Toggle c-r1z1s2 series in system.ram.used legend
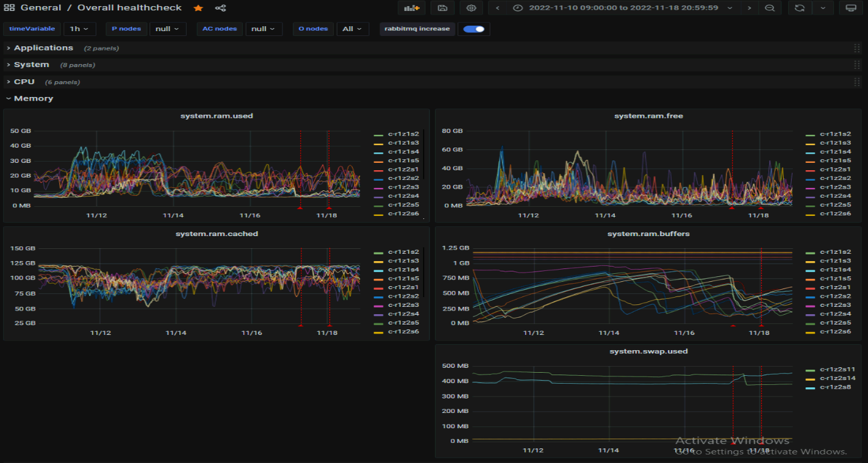Screen dimensions: 868x463 click(x=403, y=134)
